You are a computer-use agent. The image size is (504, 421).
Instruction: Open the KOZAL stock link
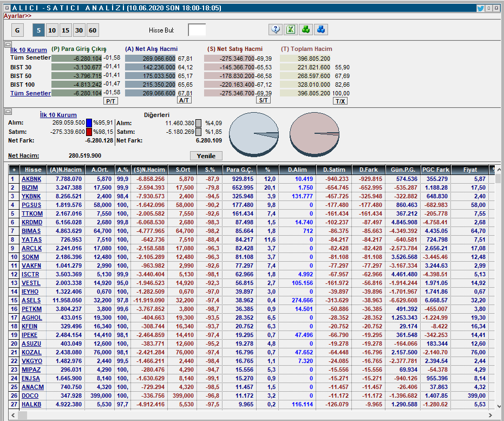31,352
